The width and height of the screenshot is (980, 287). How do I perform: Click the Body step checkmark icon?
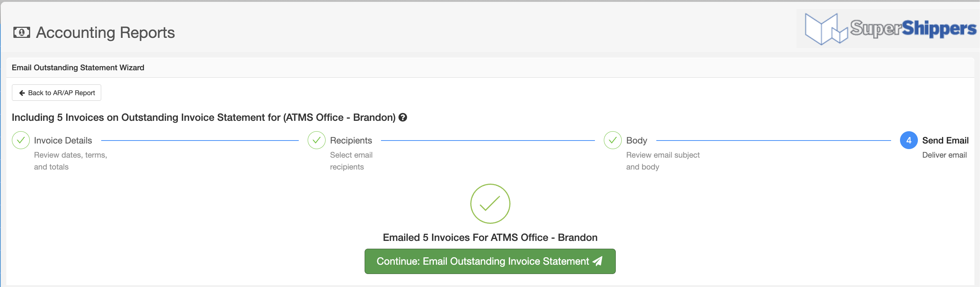[x=612, y=140]
